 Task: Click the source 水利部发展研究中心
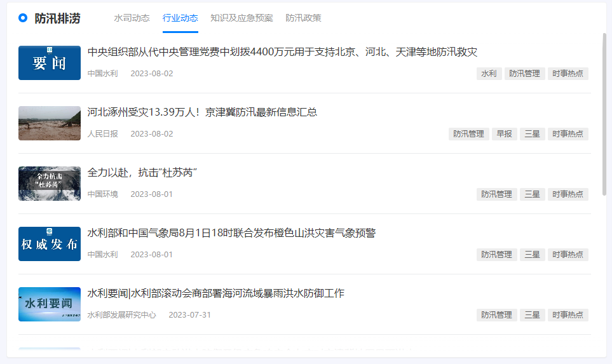(x=122, y=315)
